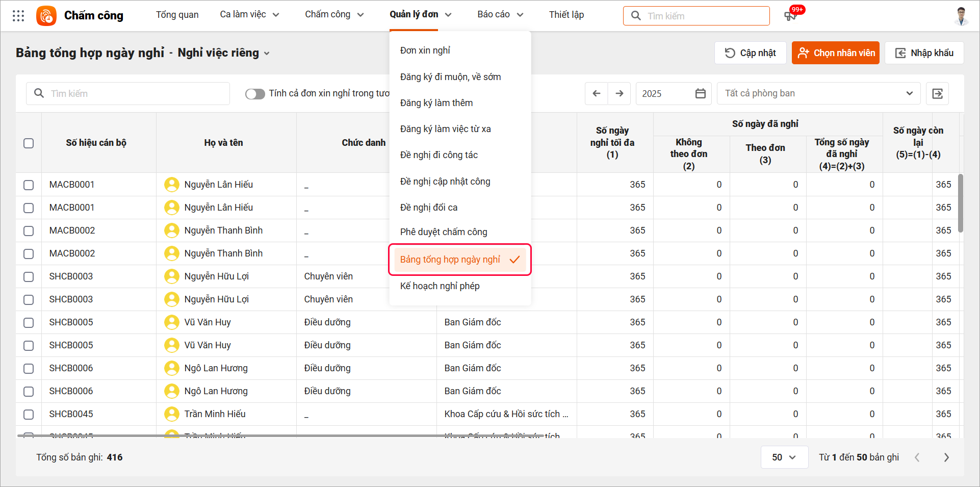Viewport: 980px width, 487px height.
Task: Check the first SHCB0005 row checkbox
Action: [29, 323]
